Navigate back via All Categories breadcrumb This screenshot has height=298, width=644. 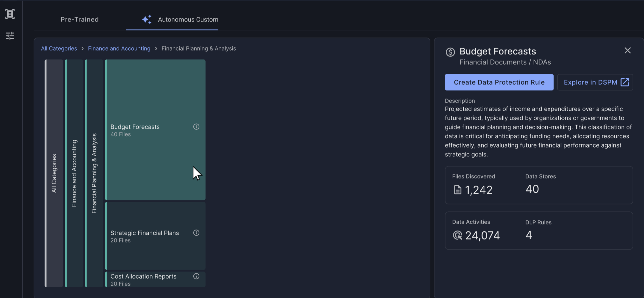point(59,48)
